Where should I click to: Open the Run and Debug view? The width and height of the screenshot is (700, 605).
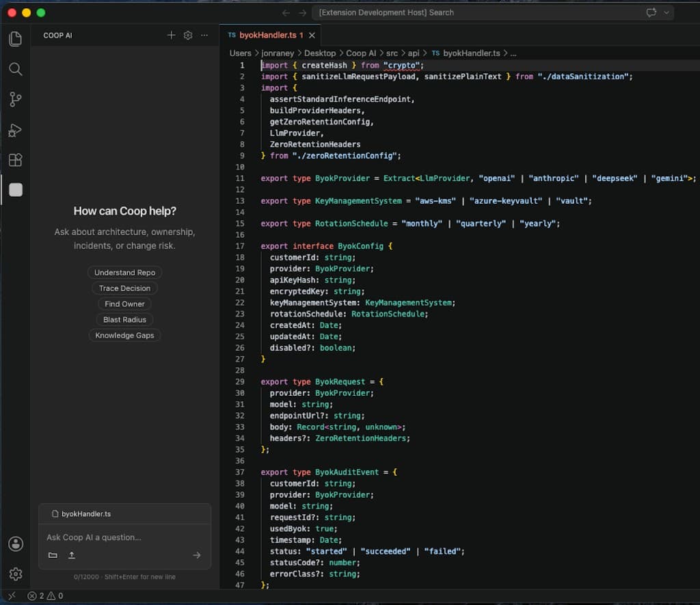pos(16,130)
